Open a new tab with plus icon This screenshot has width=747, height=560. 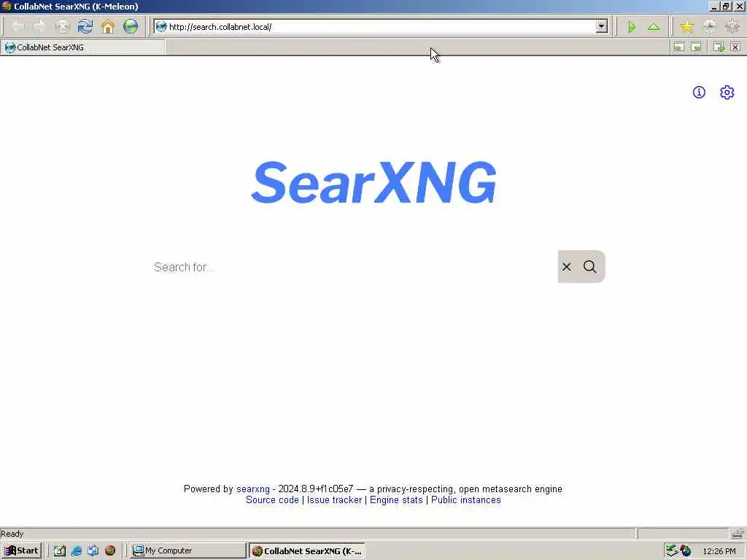point(719,47)
